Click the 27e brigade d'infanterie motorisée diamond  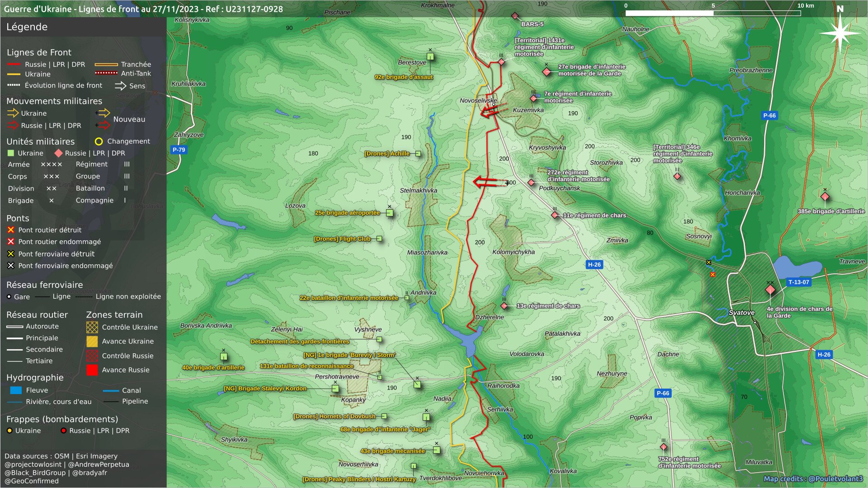[547, 72]
